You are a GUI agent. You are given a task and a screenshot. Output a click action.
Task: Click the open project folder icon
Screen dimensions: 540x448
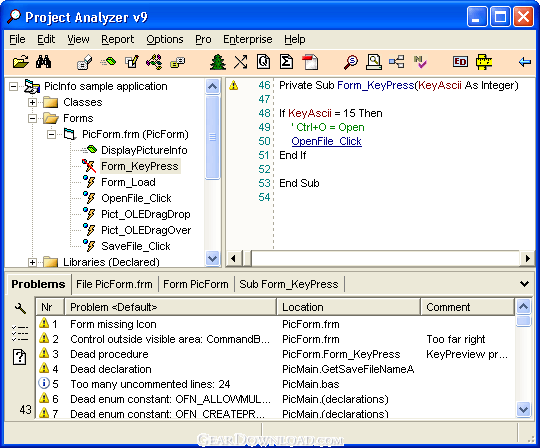pos(21,62)
